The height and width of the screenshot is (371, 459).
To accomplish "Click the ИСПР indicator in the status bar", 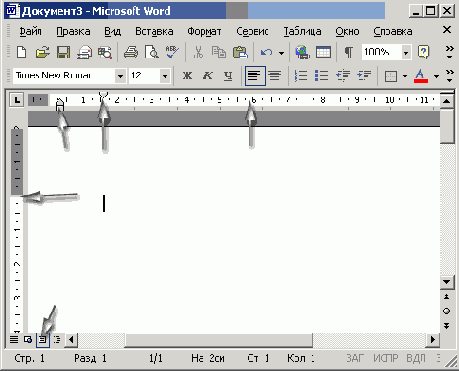I will [x=386, y=358].
